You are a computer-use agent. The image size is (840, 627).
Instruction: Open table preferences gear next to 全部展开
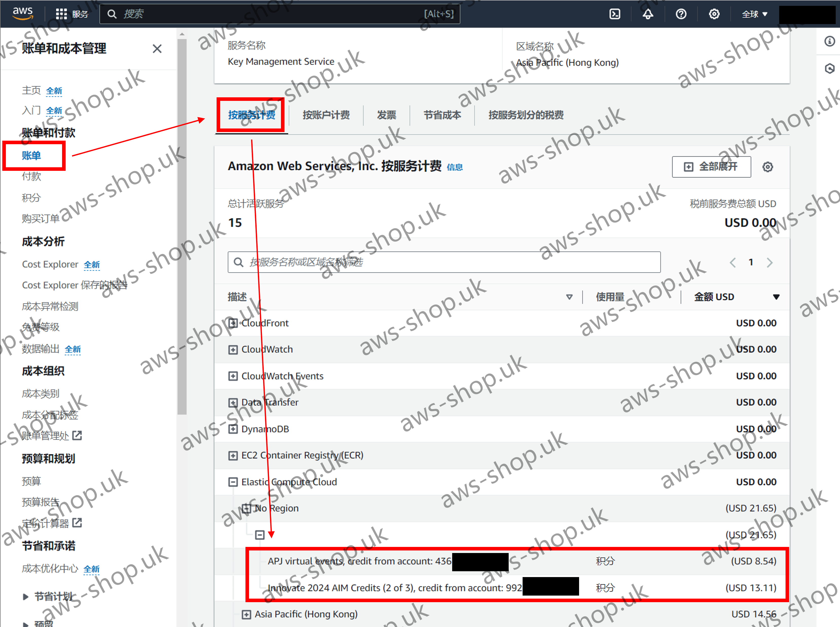click(768, 167)
